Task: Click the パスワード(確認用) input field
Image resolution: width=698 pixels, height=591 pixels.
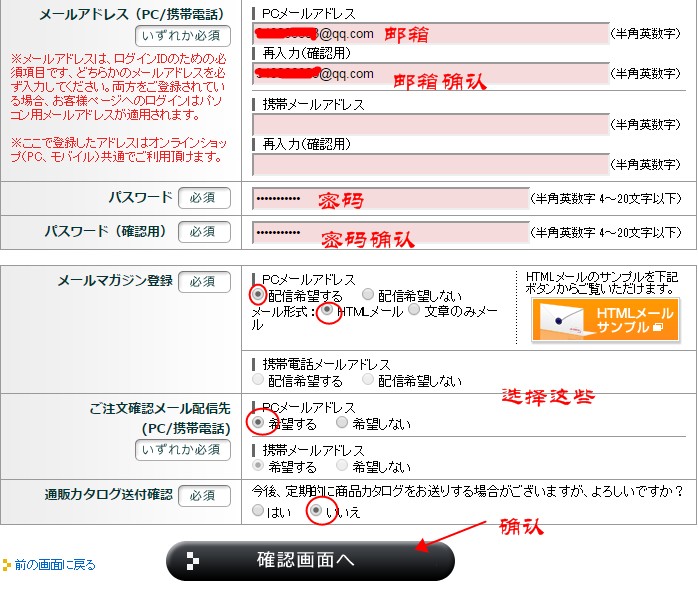Action: [390, 233]
